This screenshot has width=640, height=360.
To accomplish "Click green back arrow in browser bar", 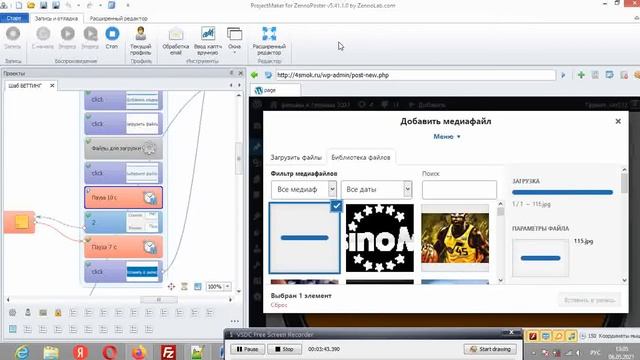I will point(254,75).
